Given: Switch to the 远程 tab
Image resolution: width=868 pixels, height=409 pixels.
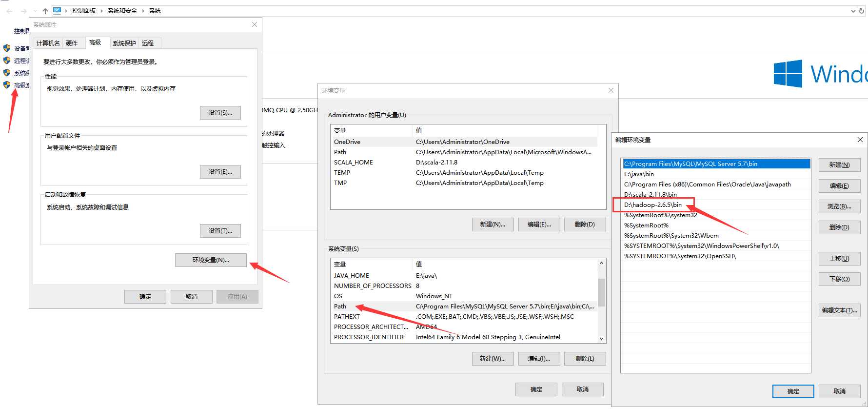Looking at the screenshot, I should (x=150, y=43).
